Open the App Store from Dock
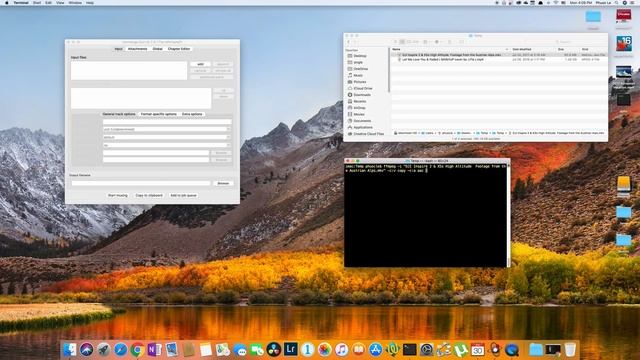This screenshot has width=640, height=360. pyautogui.click(x=376, y=350)
